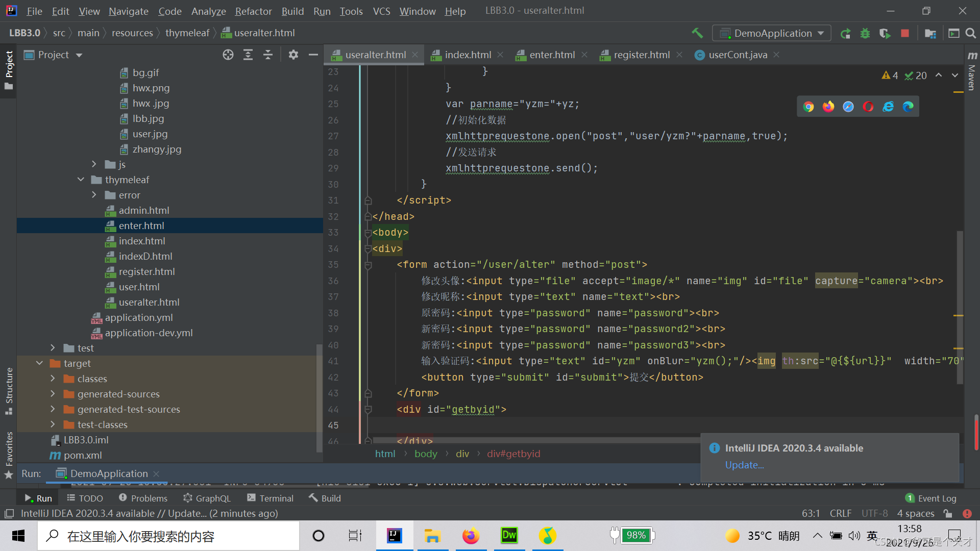Open the Favorites side panel

9,455
